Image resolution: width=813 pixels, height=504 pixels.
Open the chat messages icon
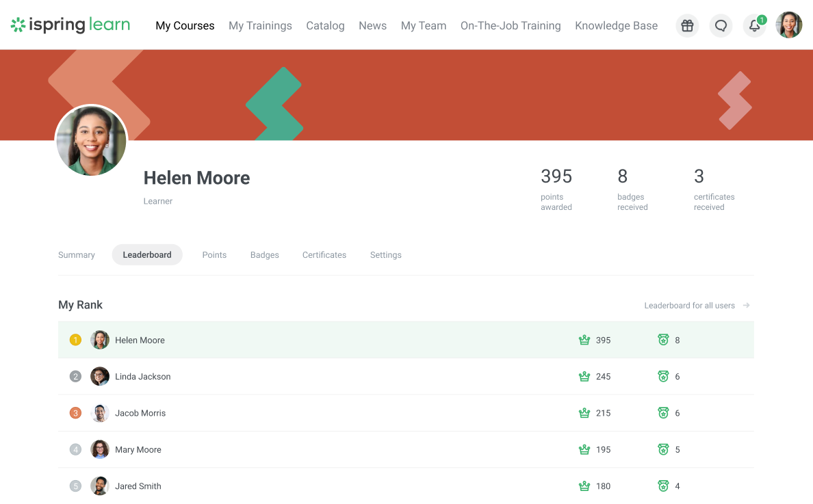coord(721,25)
